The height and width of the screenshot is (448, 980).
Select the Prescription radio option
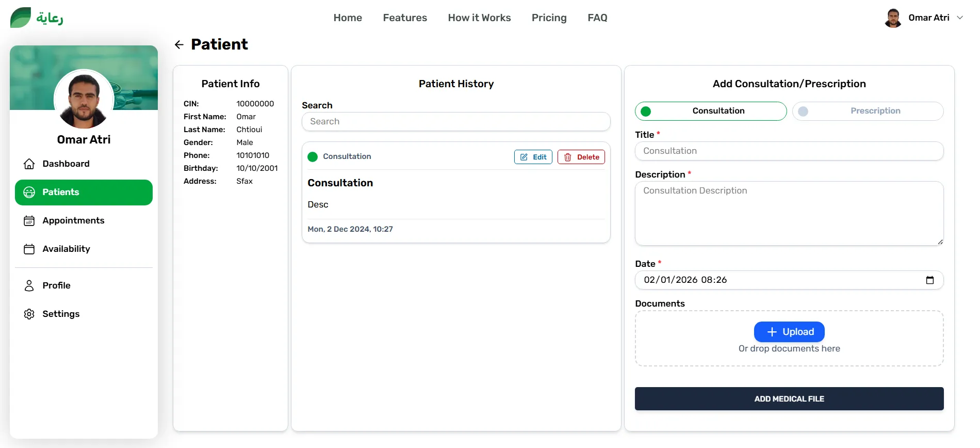click(x=868, y=111)
